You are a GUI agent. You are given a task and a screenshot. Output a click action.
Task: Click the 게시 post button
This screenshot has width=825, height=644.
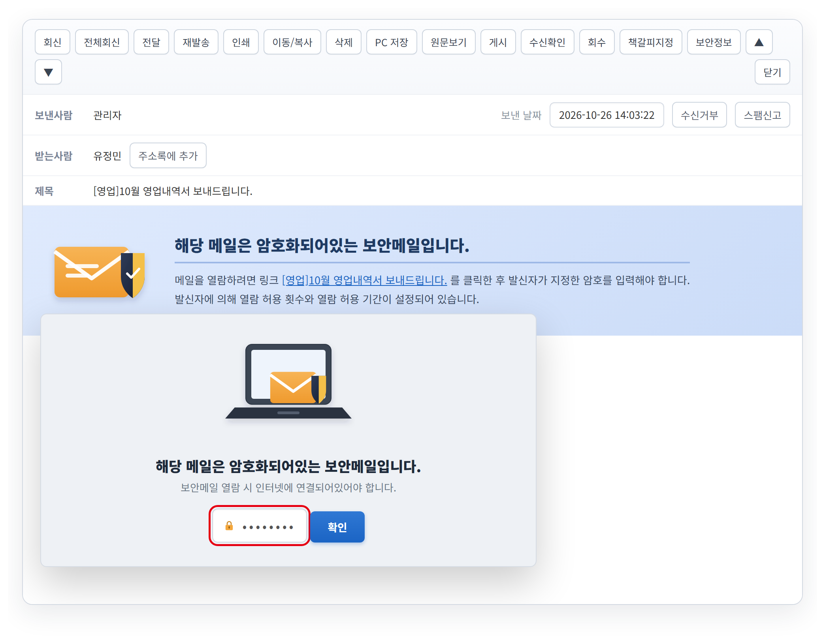(x=498, y=42)
